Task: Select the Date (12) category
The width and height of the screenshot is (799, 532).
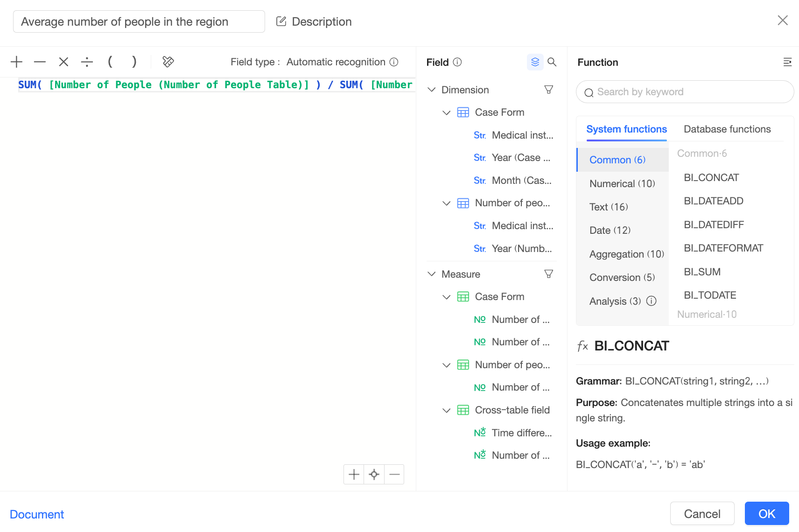Action: pyautogui.click(x=623, y=230)
